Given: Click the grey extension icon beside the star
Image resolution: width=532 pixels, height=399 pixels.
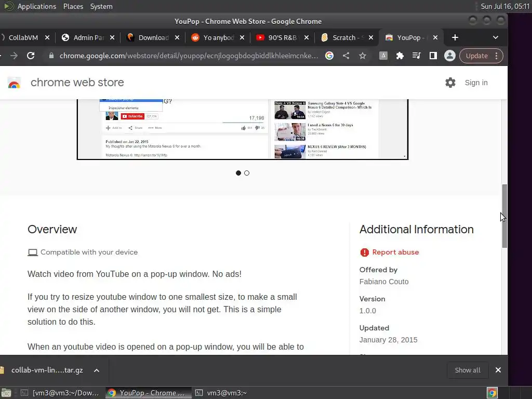Looking at the screenshot, I should point(383,56).
